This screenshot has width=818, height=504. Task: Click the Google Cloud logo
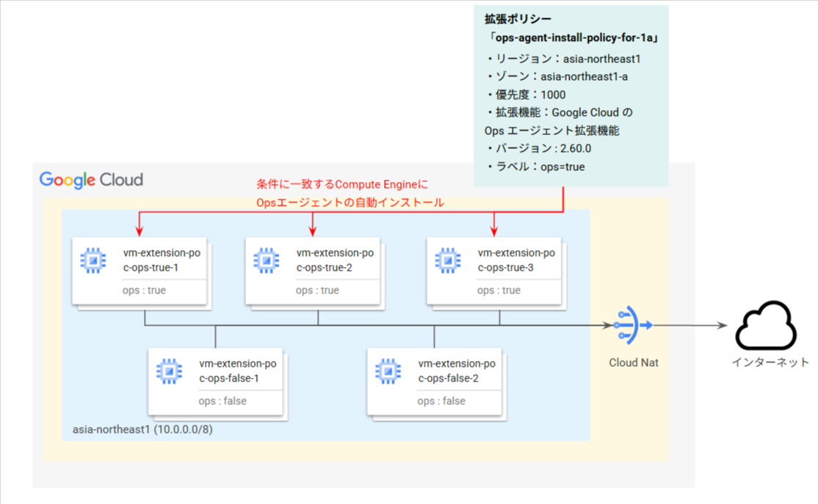[90, 179]
